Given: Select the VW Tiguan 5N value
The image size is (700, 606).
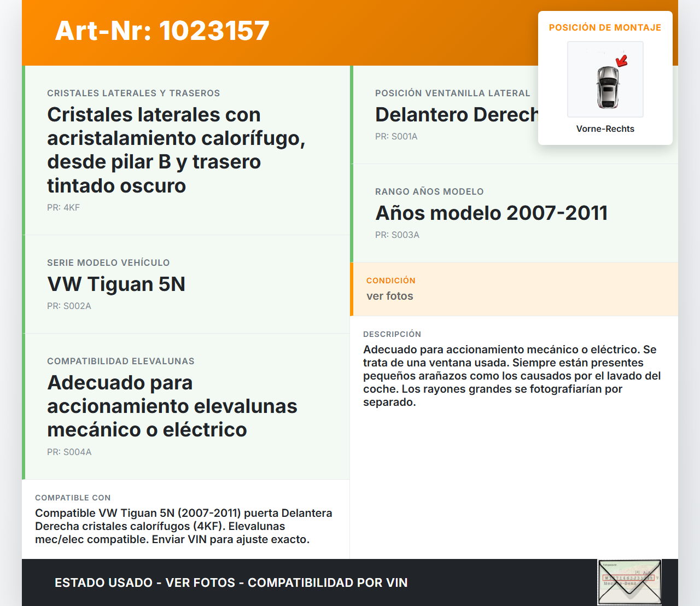Looking at the screenshot, I should [x=116, y=284].
